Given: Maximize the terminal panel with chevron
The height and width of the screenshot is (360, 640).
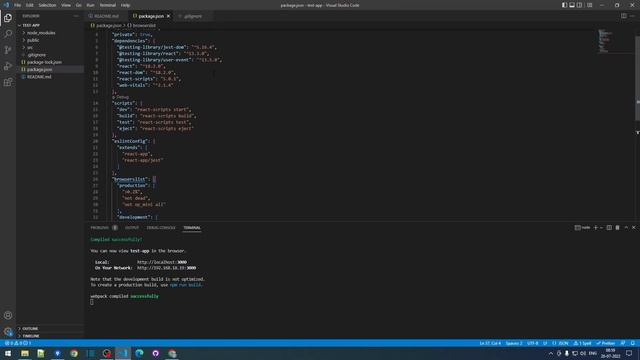Looking at the screenshot, I should [x=626, y=227].
